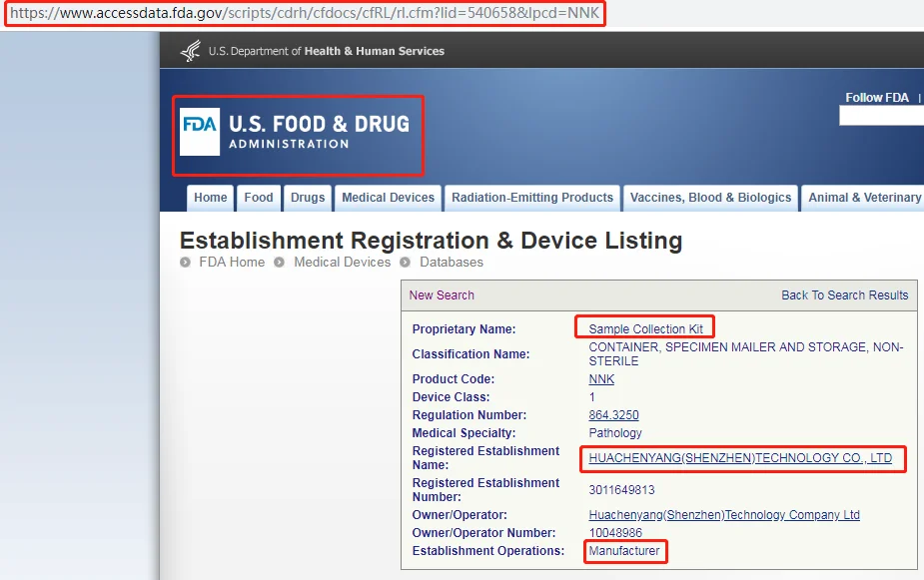Click the Establishment Registration & Device Listing heading

(431, 241)
